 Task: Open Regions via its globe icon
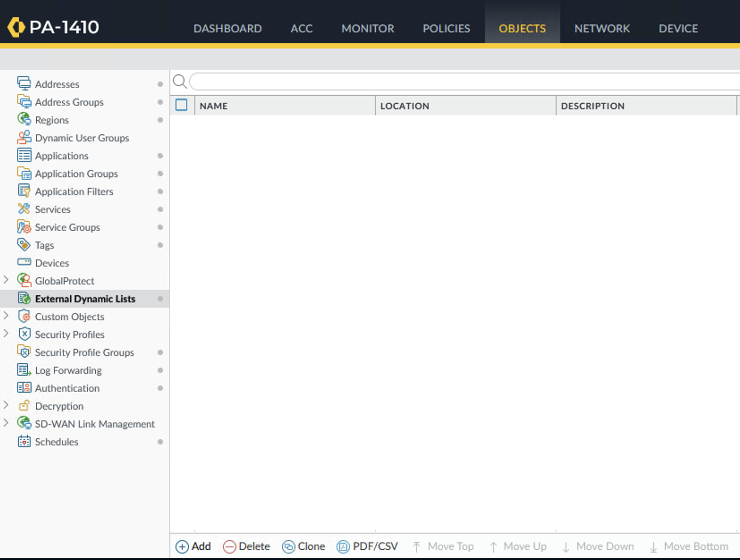pos(24,119)
